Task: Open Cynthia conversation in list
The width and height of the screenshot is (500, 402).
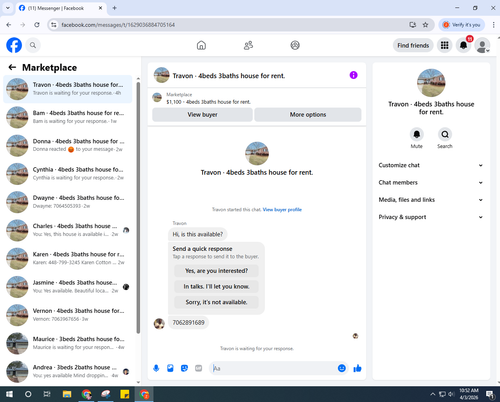Action: pos(68,174)
